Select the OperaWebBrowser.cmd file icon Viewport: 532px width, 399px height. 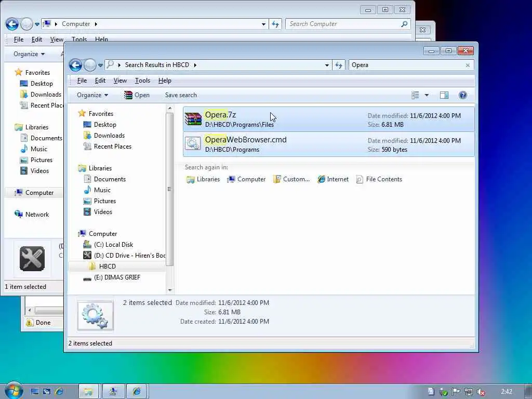click(193, 144)
